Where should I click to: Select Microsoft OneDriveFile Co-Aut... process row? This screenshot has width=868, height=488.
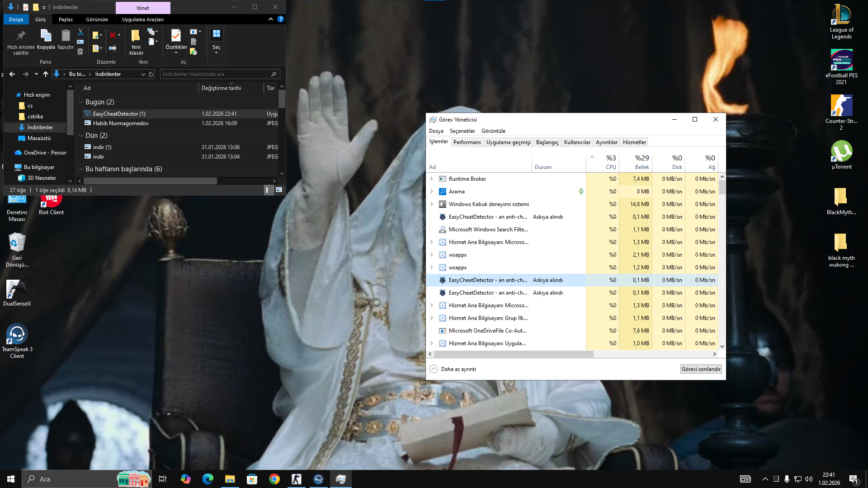pos(572,331)
